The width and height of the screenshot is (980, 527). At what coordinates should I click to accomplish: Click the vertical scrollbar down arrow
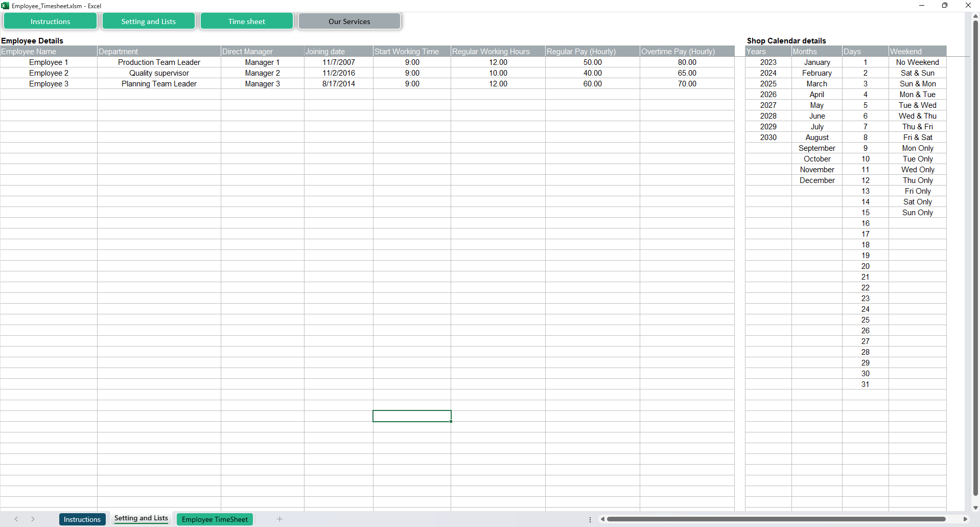pos(975,508)
